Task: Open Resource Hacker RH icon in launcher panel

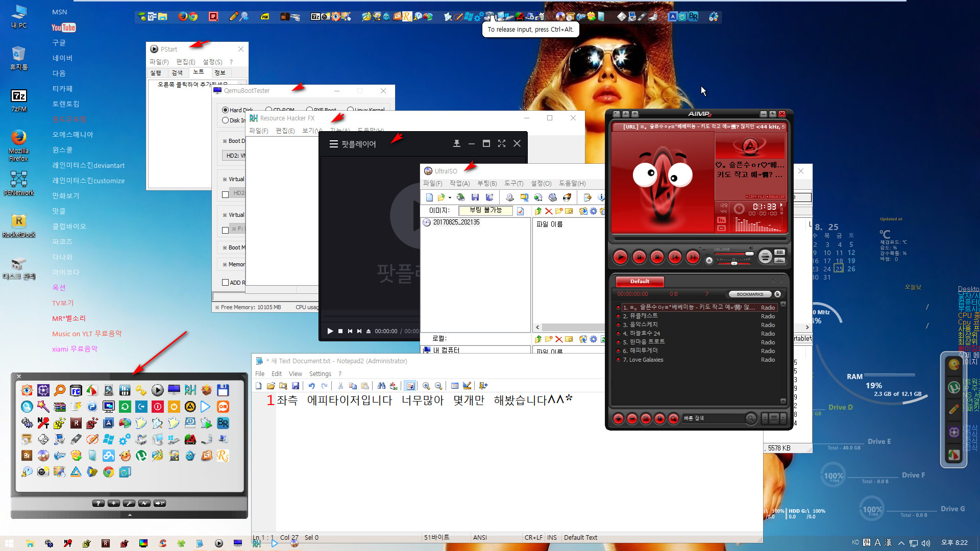Action: click(190, 391)
